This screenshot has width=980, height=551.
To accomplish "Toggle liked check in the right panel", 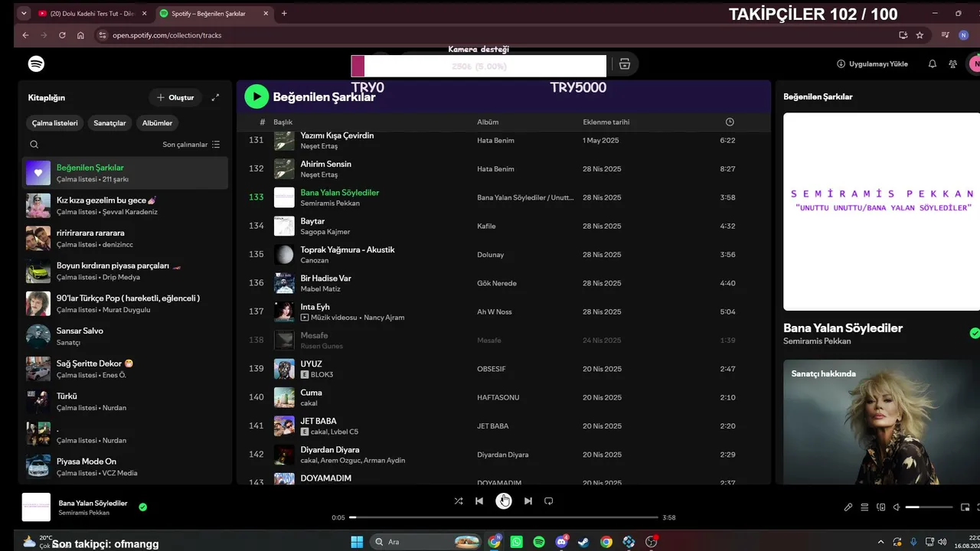I will click(975, 333).
